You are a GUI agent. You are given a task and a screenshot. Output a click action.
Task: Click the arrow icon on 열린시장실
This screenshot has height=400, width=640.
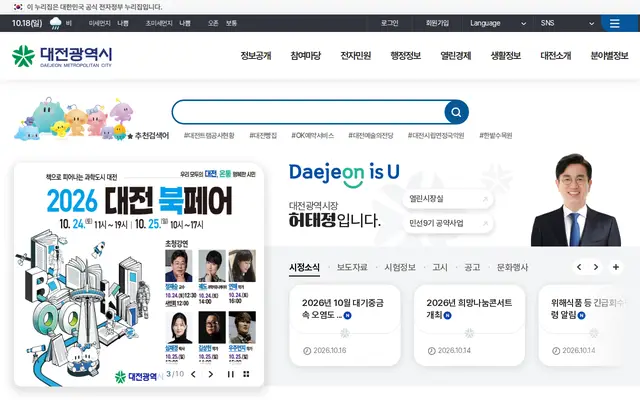[485, 199]
